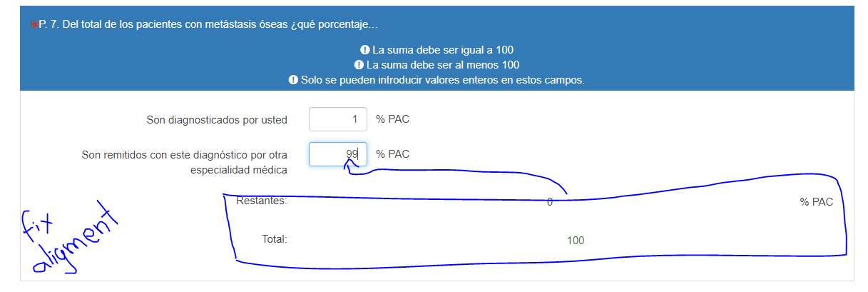868x292 pixels.
Task: Click "% PAC" next to the 99 input
Action: coord(392,154)
